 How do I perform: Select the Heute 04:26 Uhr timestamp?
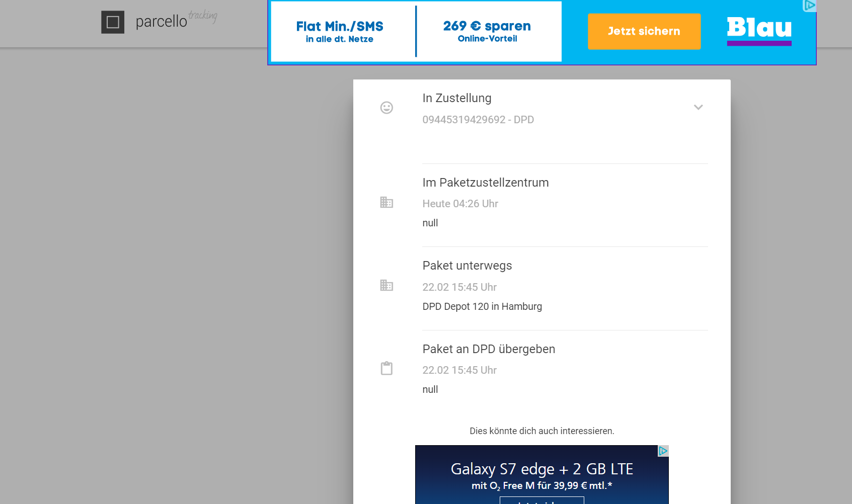[x=460, y=204]
